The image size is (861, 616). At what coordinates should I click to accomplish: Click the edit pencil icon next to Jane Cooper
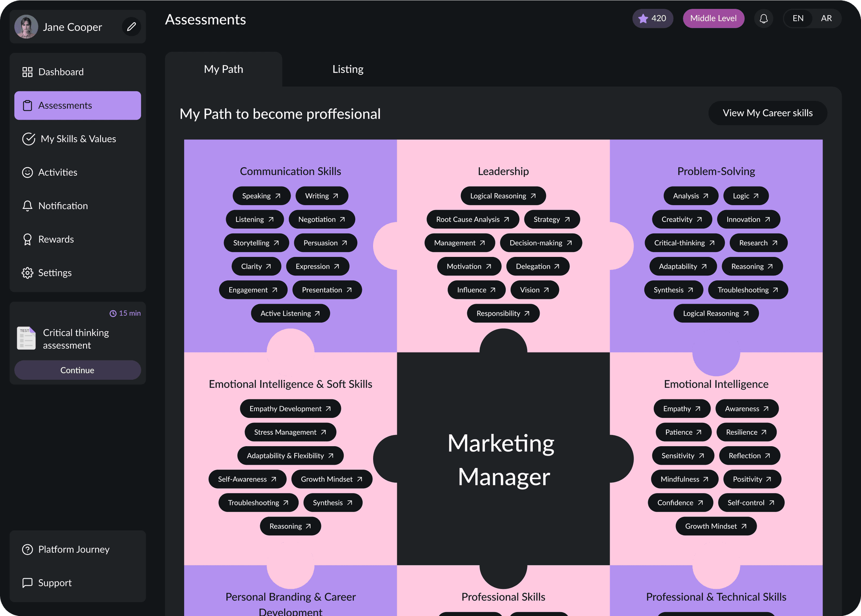[131, 27]
